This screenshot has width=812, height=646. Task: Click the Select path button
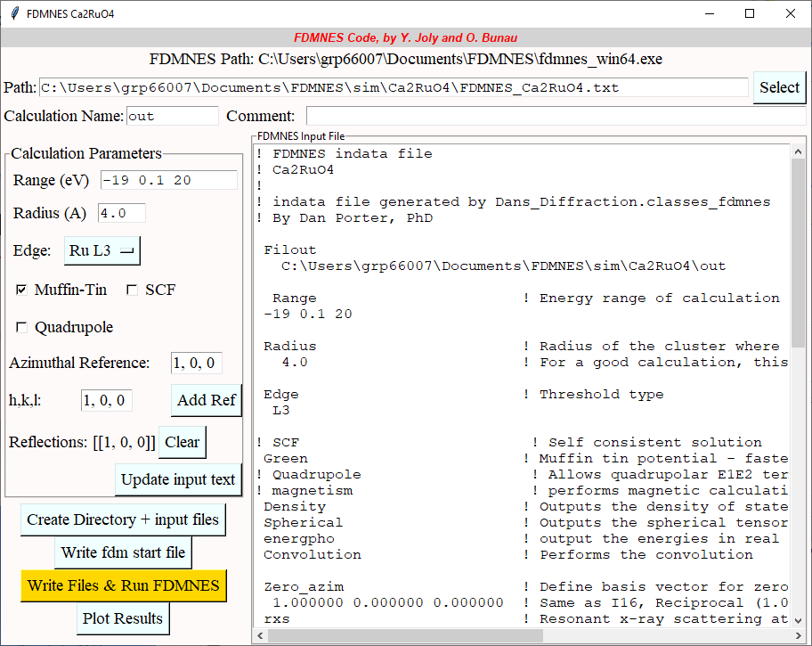coord(779,87)
